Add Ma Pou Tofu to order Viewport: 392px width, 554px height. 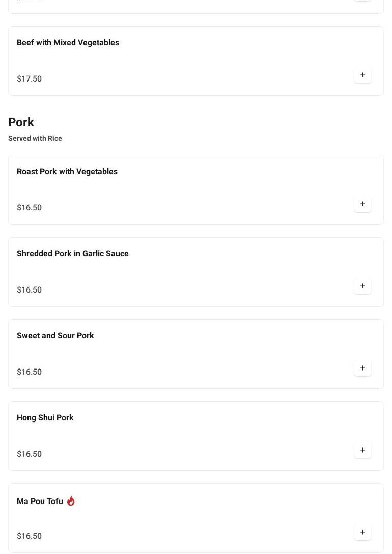pos(362,533)
